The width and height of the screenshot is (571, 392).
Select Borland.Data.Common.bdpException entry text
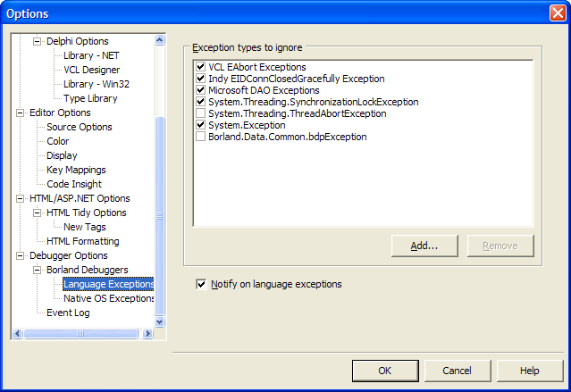tap(288, 137)
